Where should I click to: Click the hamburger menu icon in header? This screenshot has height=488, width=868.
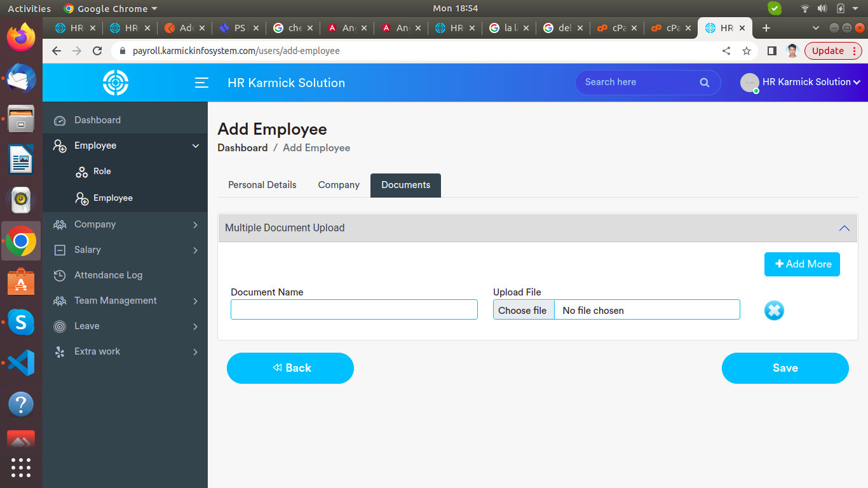tap(201, 83)
